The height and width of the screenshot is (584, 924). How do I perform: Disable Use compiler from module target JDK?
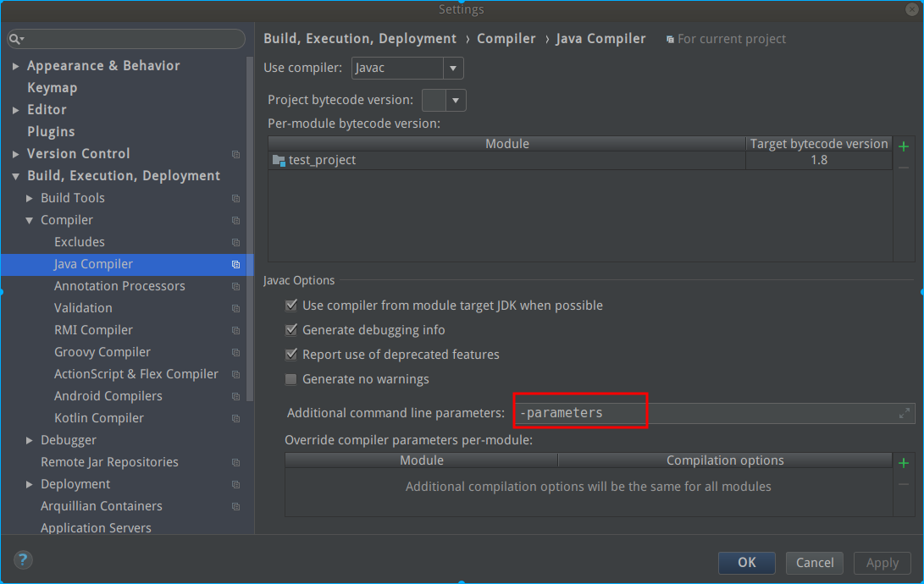click(291, 306)
